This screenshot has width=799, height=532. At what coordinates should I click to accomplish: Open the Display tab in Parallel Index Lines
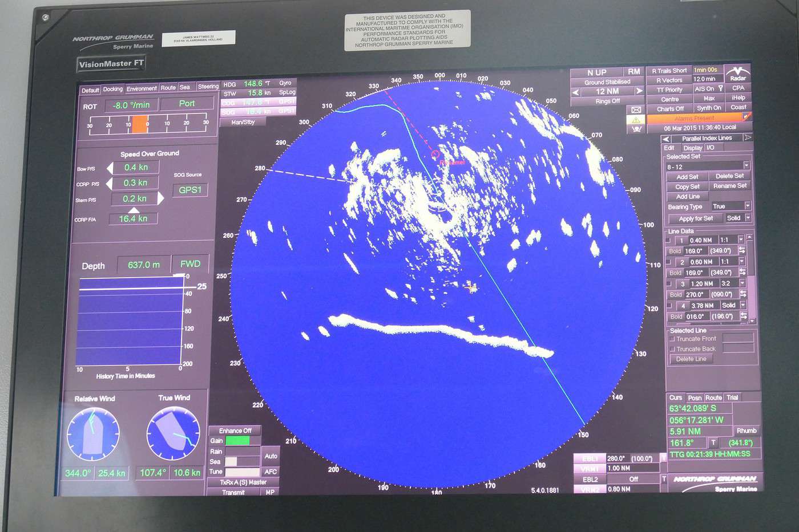[693, 148]
